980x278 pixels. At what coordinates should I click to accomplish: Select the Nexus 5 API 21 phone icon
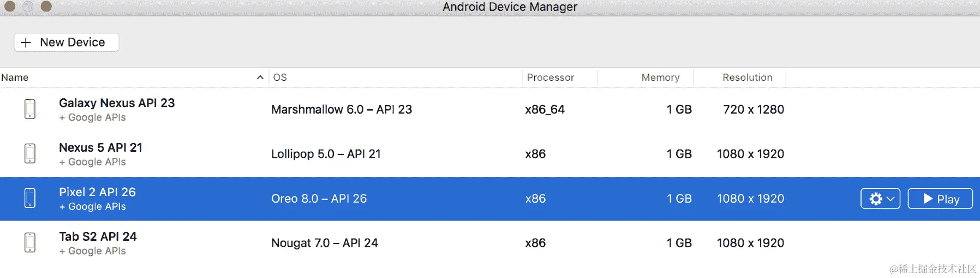pos(31,153)
